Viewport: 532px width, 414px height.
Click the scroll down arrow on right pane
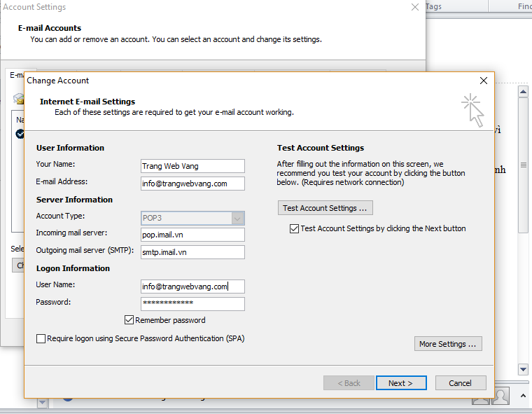523,369
